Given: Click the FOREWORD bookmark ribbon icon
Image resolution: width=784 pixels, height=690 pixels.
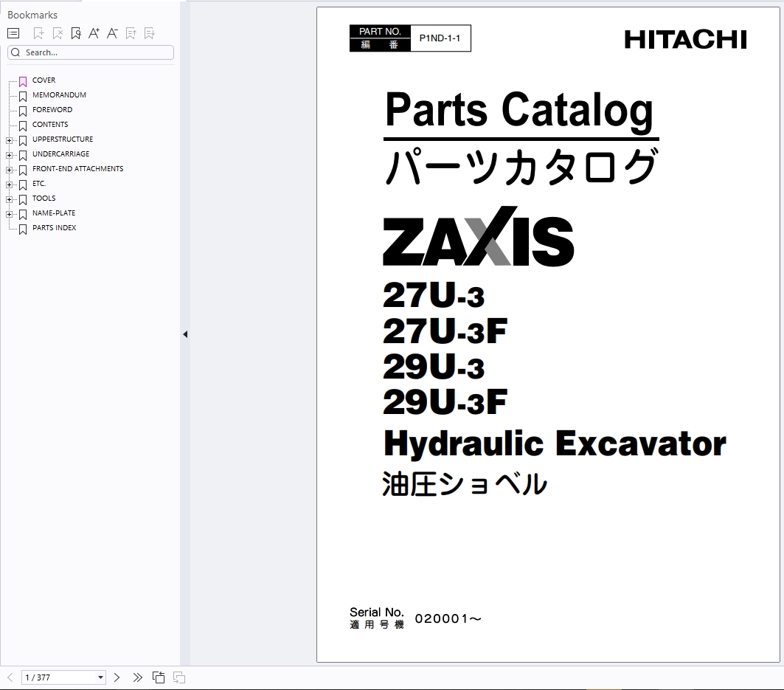Looking at the screenshot, I should click(x=23, y=111).
